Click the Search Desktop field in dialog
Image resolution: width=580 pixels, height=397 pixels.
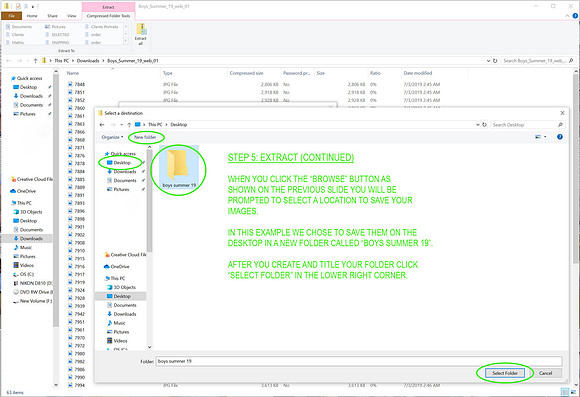point(527,125)
